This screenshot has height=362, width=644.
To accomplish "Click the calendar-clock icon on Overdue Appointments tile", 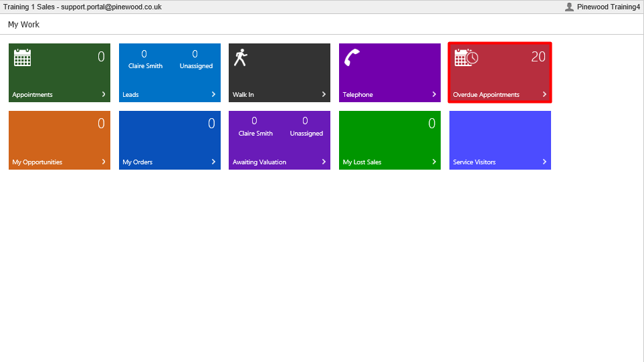I will [x=466, y=57].
